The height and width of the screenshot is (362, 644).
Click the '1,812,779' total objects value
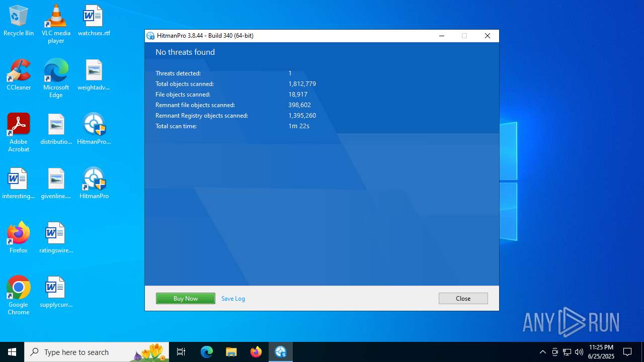point(302,84)
